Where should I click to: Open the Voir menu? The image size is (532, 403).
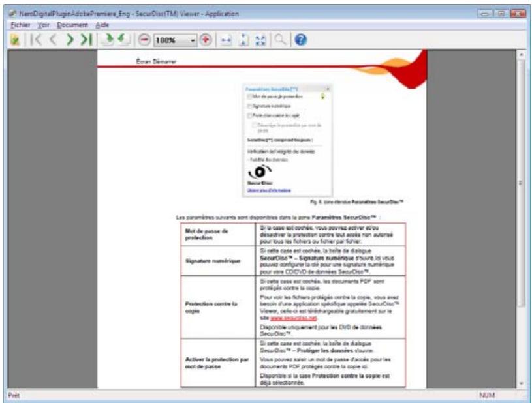coord(44,25)
